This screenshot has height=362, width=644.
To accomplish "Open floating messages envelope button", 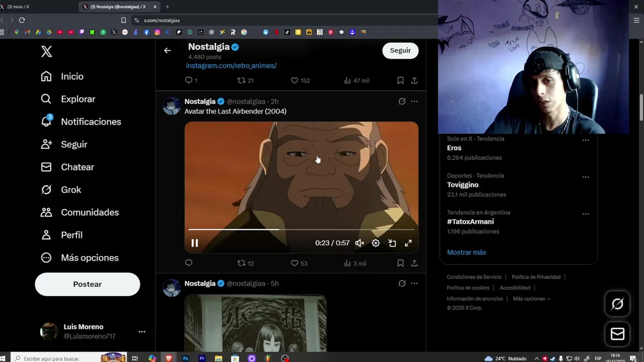I will coord(617,334).
